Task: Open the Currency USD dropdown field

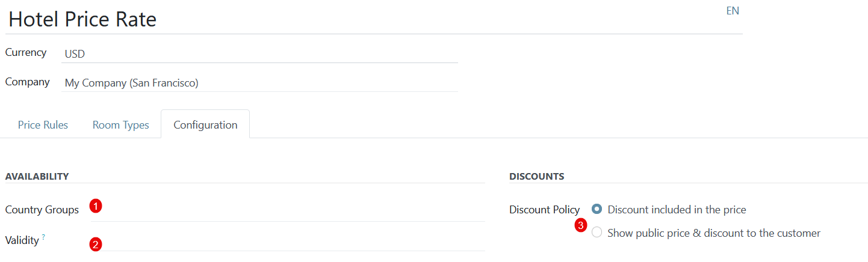Action: click(259, 53)
